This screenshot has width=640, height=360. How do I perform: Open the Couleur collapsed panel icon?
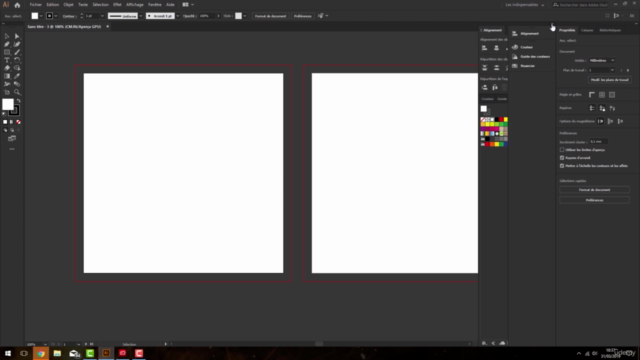tap(515, 47)
